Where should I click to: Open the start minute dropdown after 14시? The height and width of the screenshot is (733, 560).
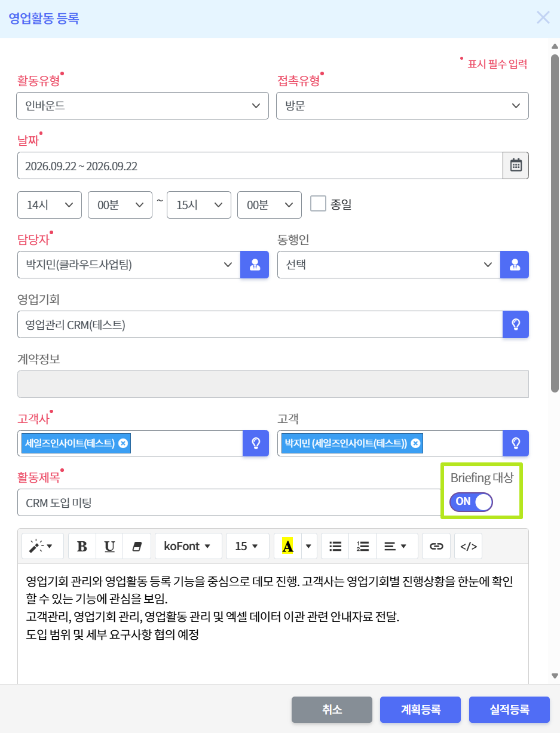coord(120,205)
